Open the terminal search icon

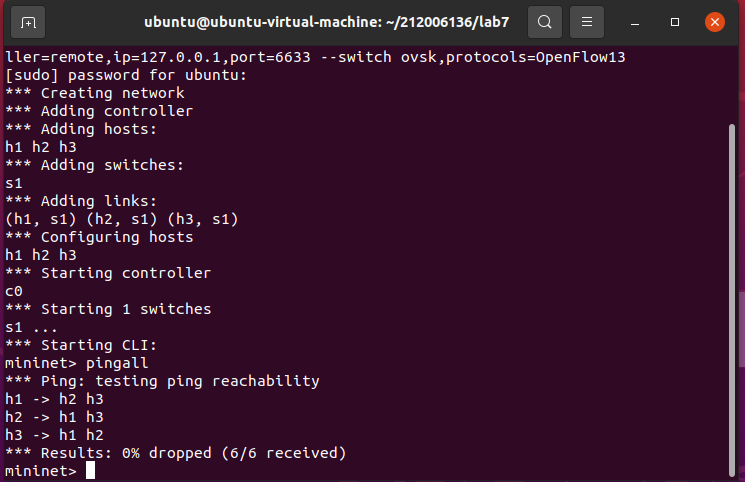(545, 22)
